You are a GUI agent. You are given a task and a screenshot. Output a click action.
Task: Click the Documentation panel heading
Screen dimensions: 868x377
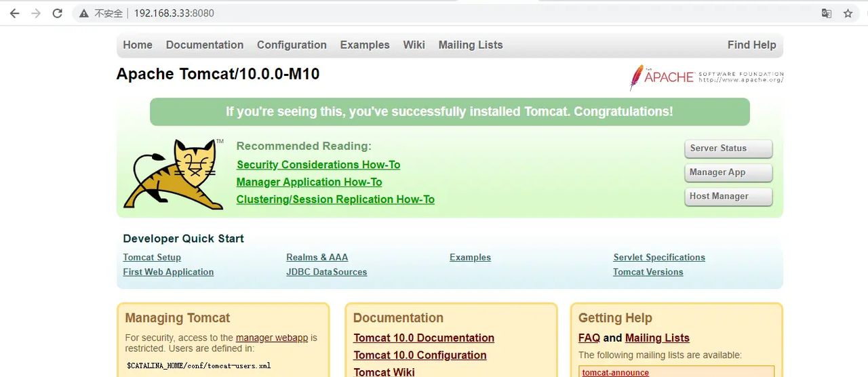point(398,318)
